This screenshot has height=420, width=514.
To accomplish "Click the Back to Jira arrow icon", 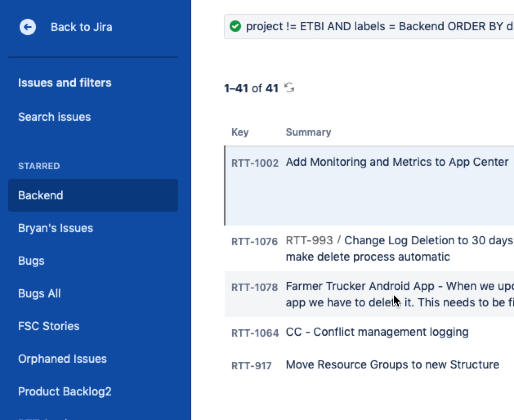I will point(28,27).
